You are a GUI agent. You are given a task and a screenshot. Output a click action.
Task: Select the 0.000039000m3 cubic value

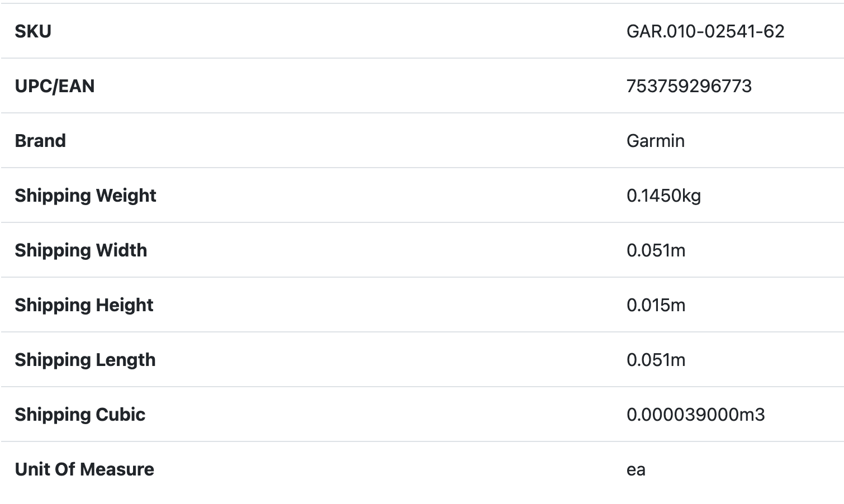pyautogui.click(x=695, y=415)
